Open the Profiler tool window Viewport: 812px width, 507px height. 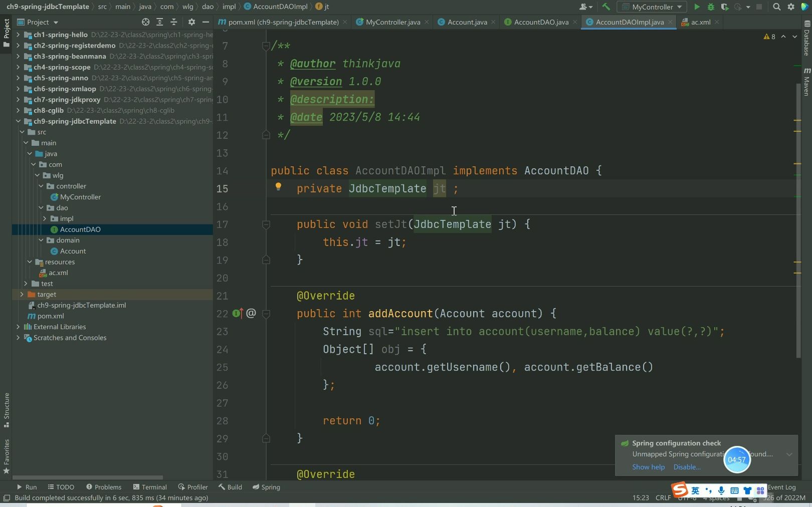click(x=192, y=487)
